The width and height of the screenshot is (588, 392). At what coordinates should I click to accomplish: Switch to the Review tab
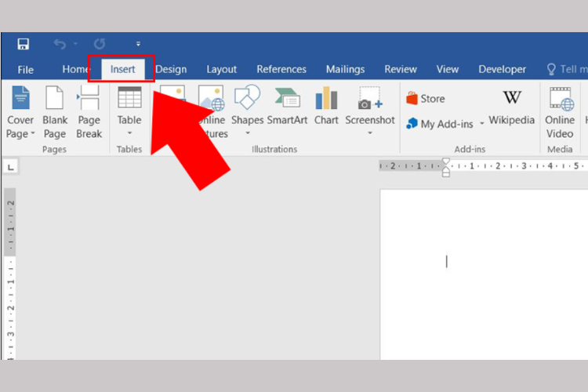click(401, 70)
